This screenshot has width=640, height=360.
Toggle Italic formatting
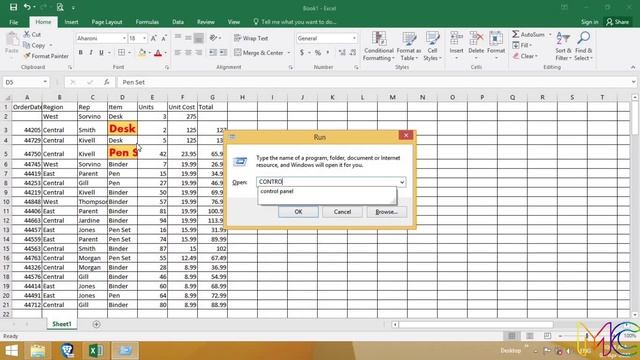pyautogui.click(x=91, y=53)
